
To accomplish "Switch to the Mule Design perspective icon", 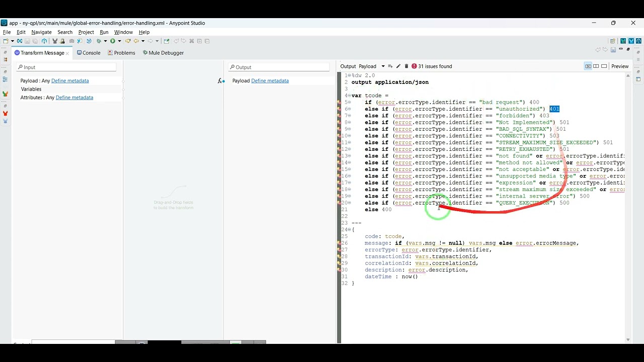I will tap(631, 41).
